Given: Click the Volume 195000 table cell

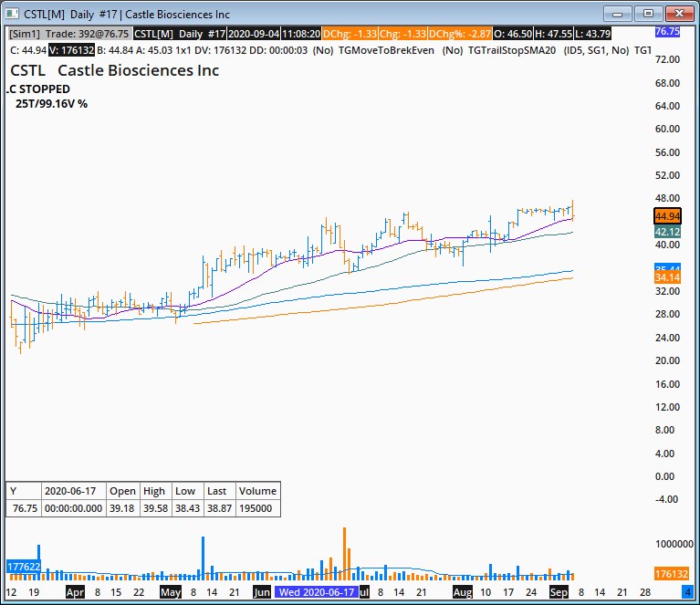Looking at the screenshot, I should point(258,508).
